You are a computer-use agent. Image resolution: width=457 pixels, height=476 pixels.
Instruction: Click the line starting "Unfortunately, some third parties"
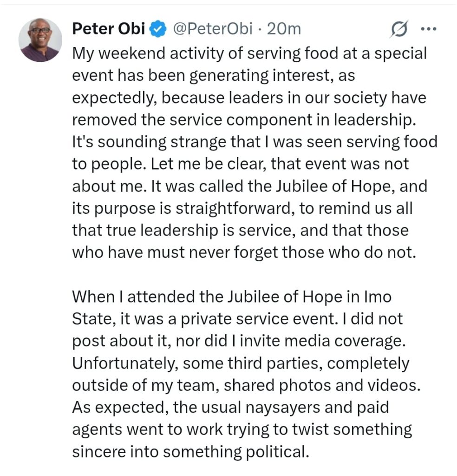pos(241,363)
